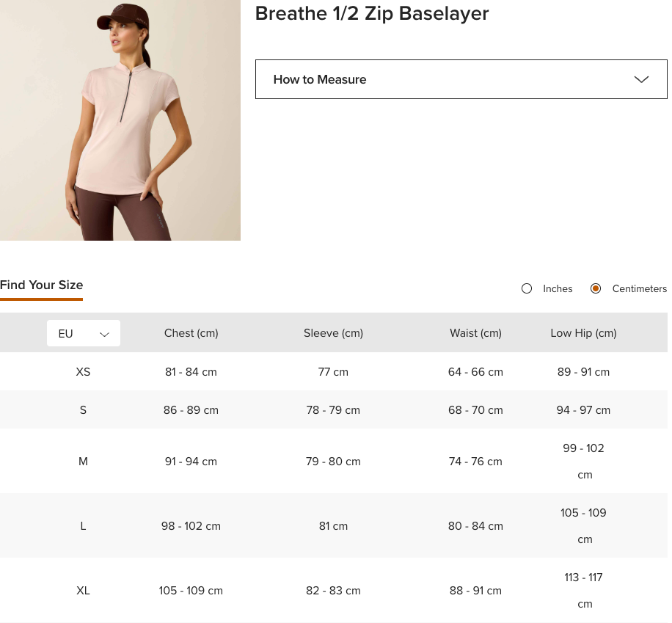Select the XL size row label
672x623 pixels.
tap(83, 591)
